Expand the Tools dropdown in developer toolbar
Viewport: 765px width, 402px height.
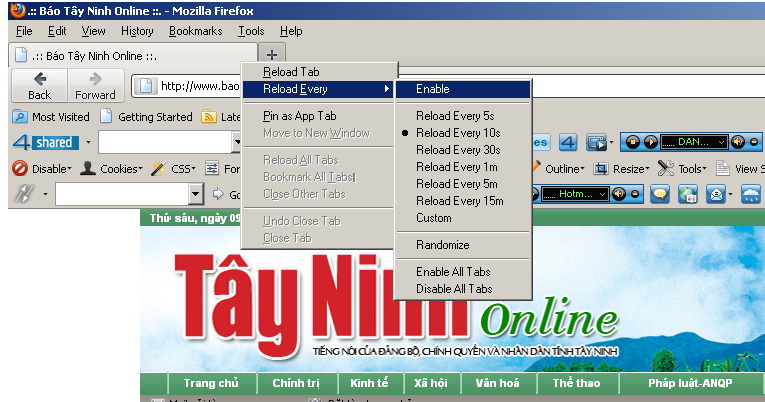[705, 169]
